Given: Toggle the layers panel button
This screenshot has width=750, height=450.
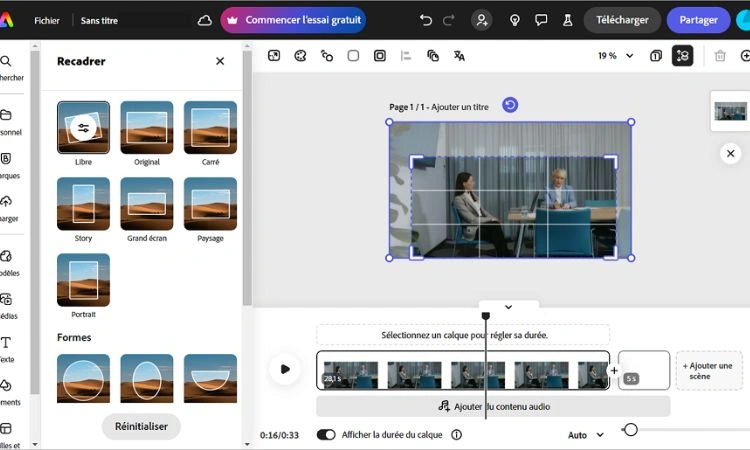Looking at the screenshot, I should tap(683, 56).
